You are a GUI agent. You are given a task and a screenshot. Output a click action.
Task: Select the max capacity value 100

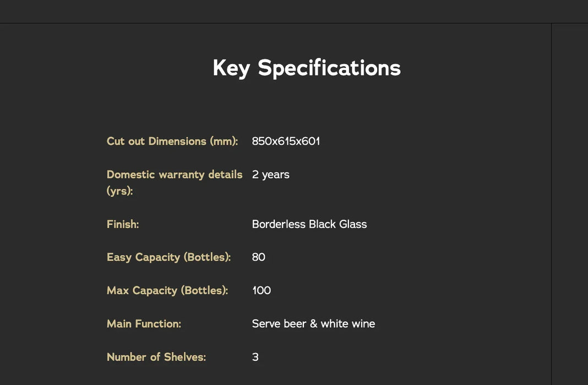[261, 290]
